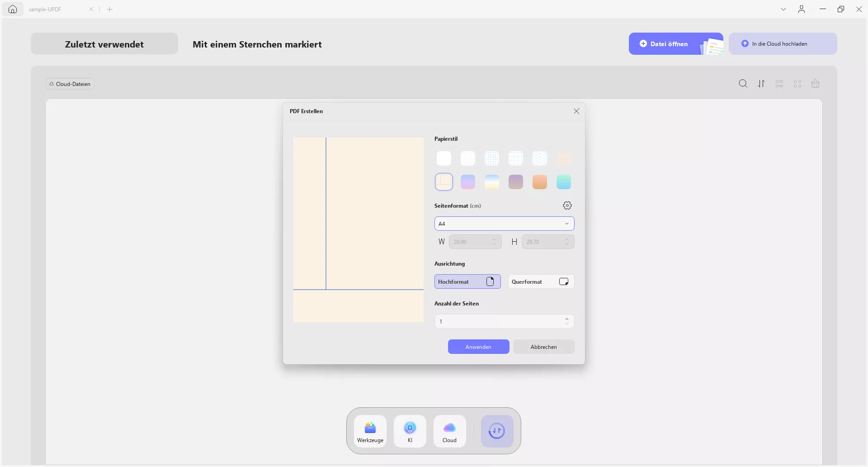This screenshot has width=868, height=467.
Task: Increase width with stepper up arrow
Action: pyautogui.click(x=494, y=239)
